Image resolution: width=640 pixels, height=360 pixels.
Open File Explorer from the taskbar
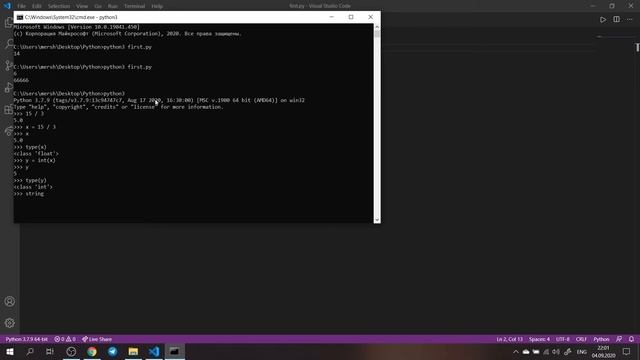pos(133,351)
